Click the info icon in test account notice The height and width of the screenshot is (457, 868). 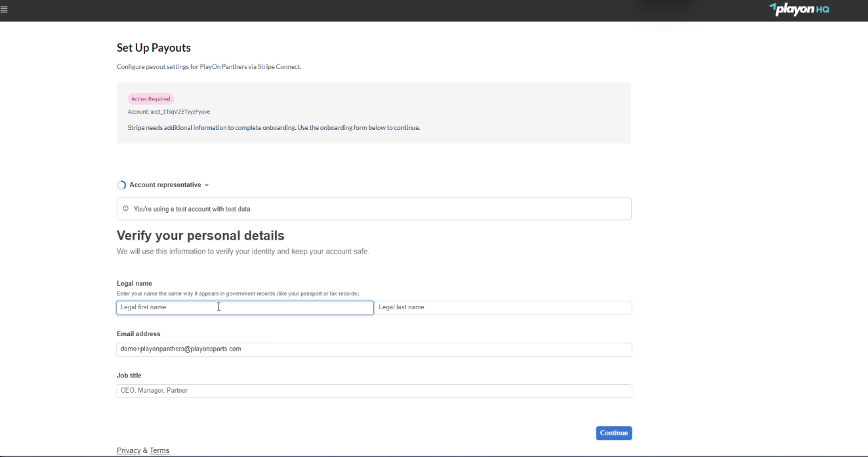tap(126, 209)
